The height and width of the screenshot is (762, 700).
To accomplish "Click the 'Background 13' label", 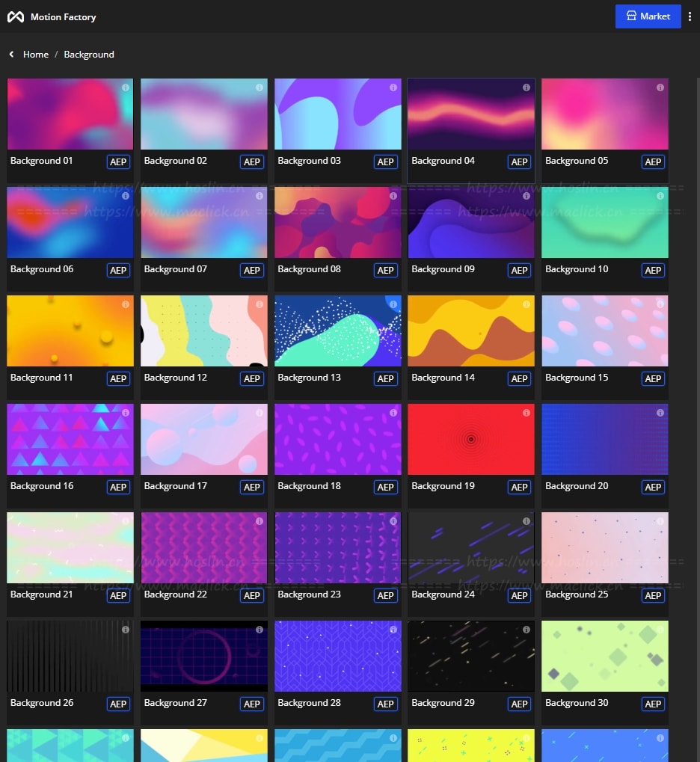I will (x=309, y=378).
